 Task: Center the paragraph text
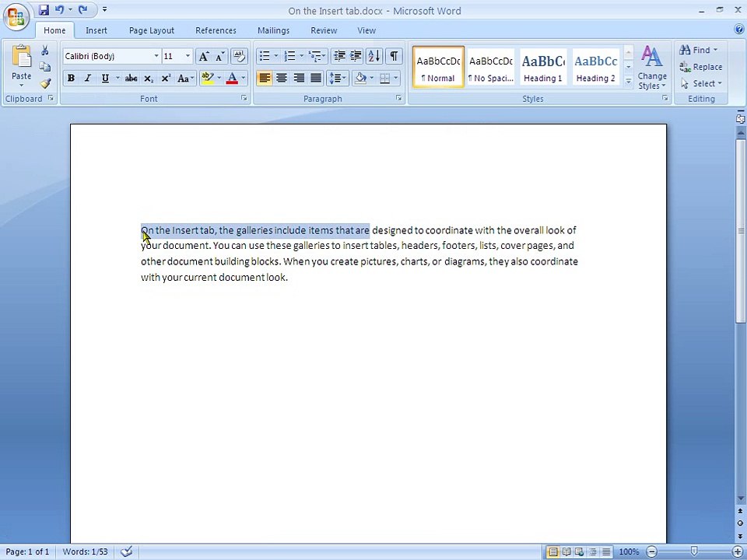click(x=282, y=78)
